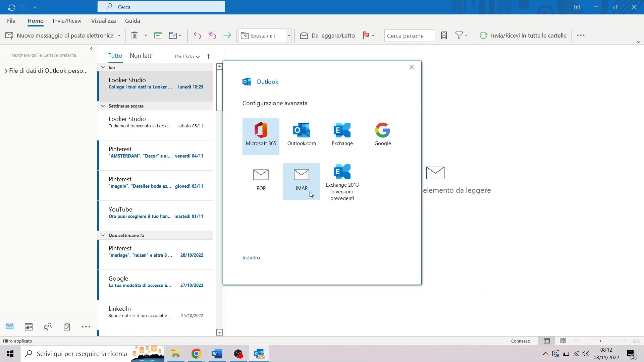Screen dimensions: 644x362
Task: Select the IMAP account option
Action: (302, 179)
